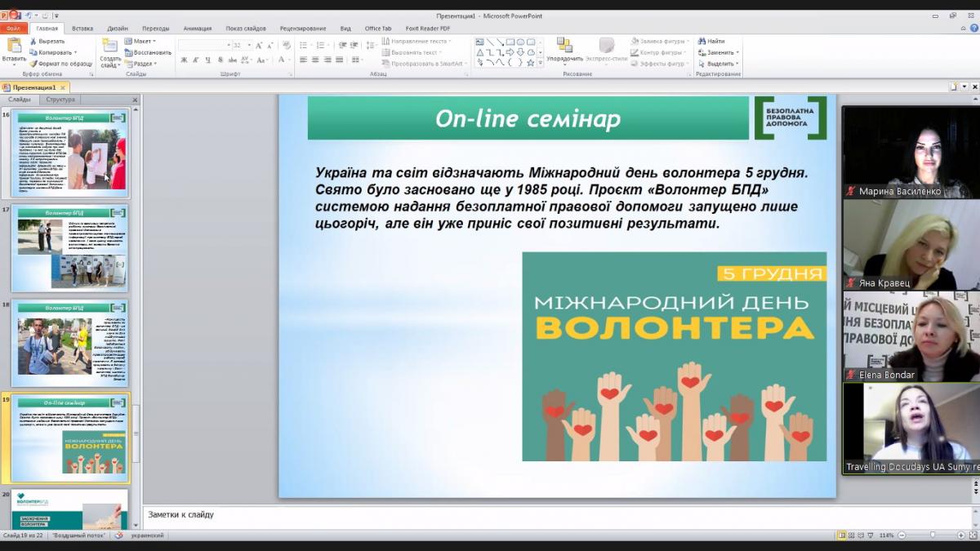The height and width of the screenshot is (551, 980).
Task: Click the Контур фигуры button
Action: 660,52
